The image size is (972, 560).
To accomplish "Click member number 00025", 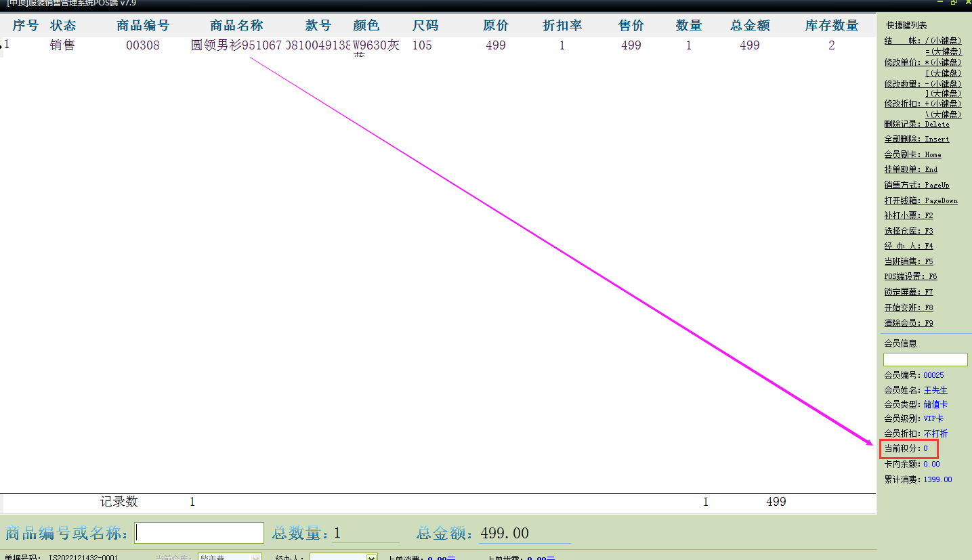I will [x=933, y=375].
